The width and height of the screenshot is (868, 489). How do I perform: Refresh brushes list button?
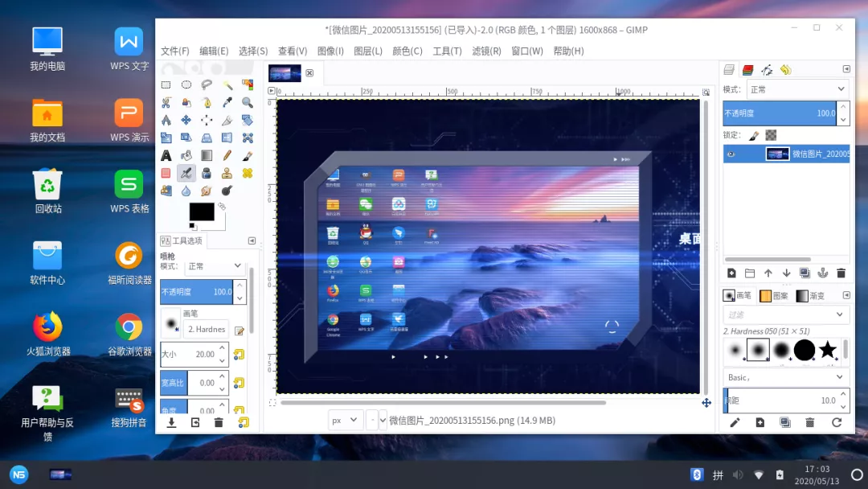[837, 422]
